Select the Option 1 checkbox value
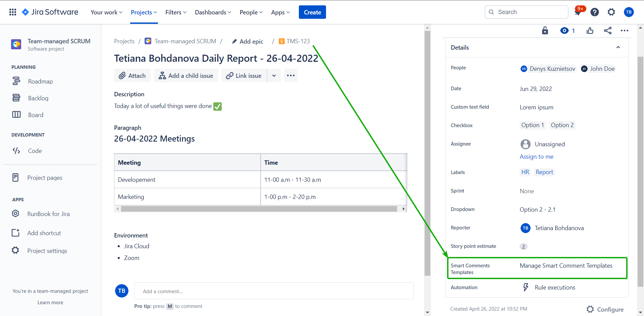Viewport: 644px width, 316px height. coord(532,125)
